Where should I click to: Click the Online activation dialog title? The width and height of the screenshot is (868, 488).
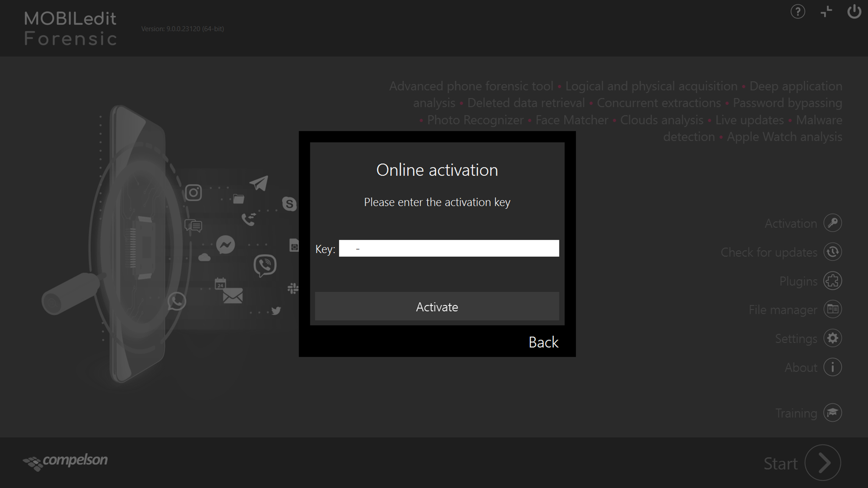point(437,170)
